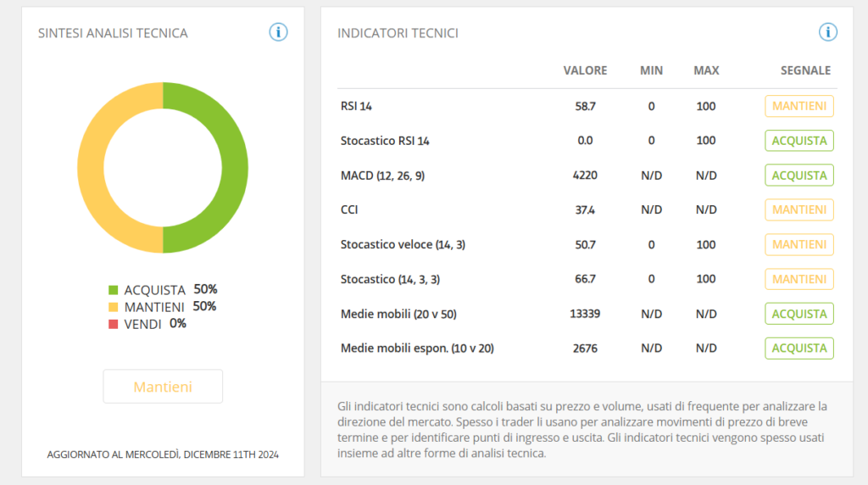Open info icon for Indicatori Tecnici

pos(828,32)
